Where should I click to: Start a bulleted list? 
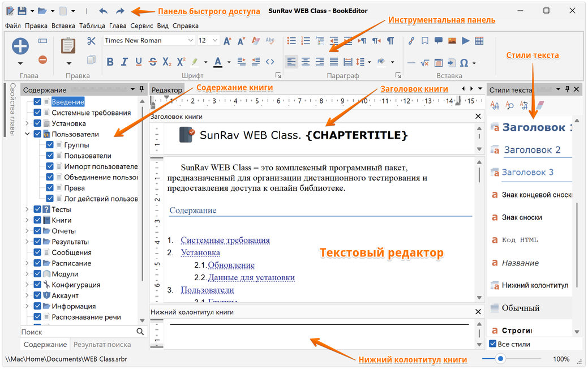(291, 41)
